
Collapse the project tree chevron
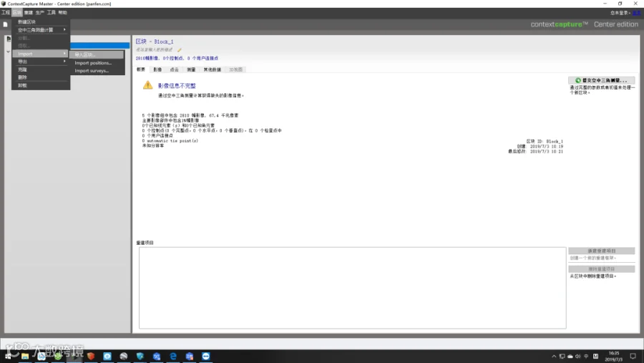(8, 52)
